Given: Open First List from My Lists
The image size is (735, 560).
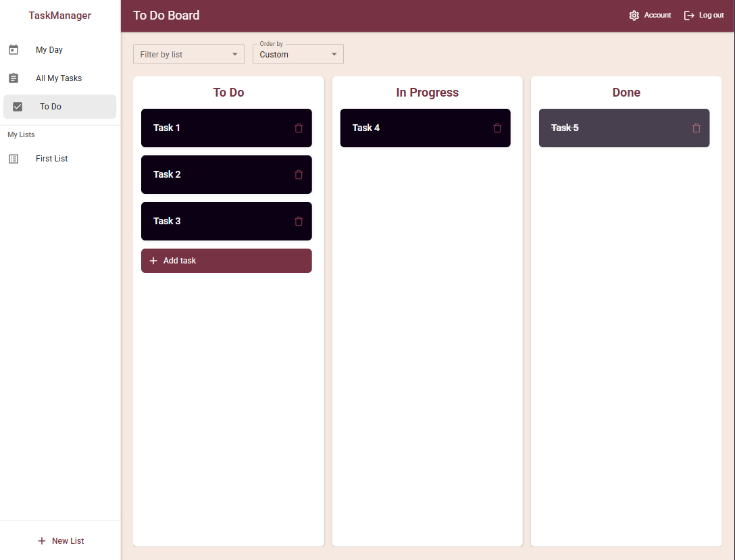Looking at the screenshot, I should (x=59, y=159).
